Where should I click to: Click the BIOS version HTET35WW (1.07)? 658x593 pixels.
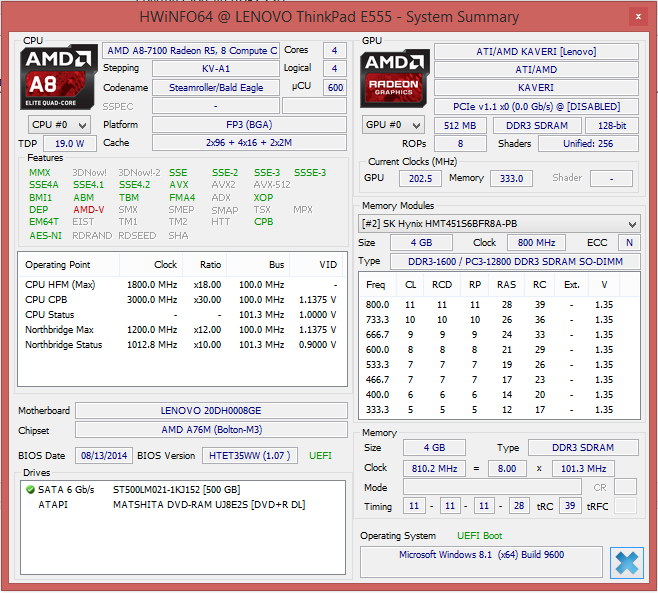(x=250, y=456)
